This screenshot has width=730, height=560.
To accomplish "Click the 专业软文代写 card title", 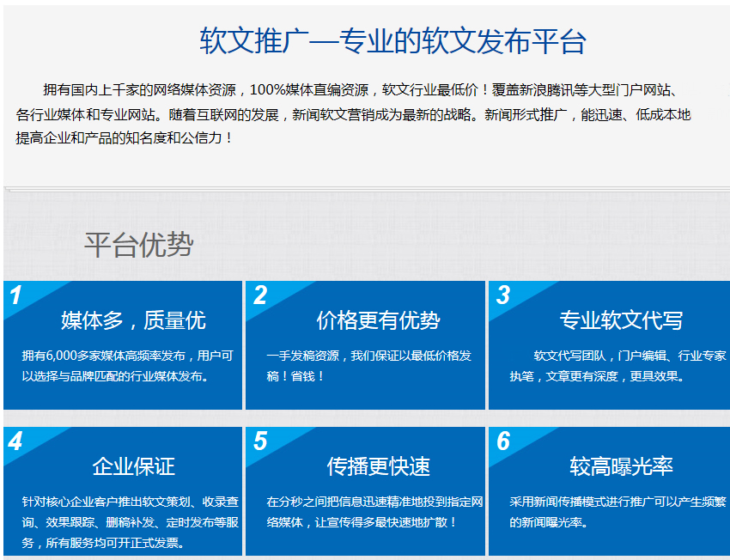I will coord(621,321).
